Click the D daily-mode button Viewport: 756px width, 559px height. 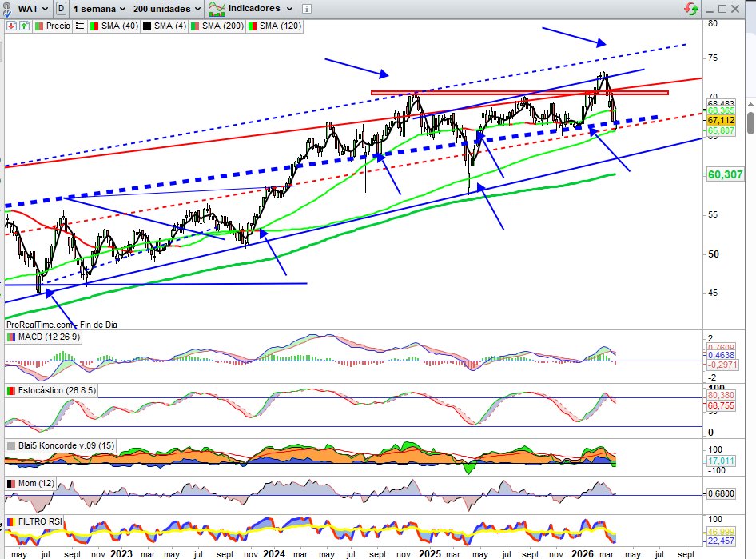pos(61,9)
